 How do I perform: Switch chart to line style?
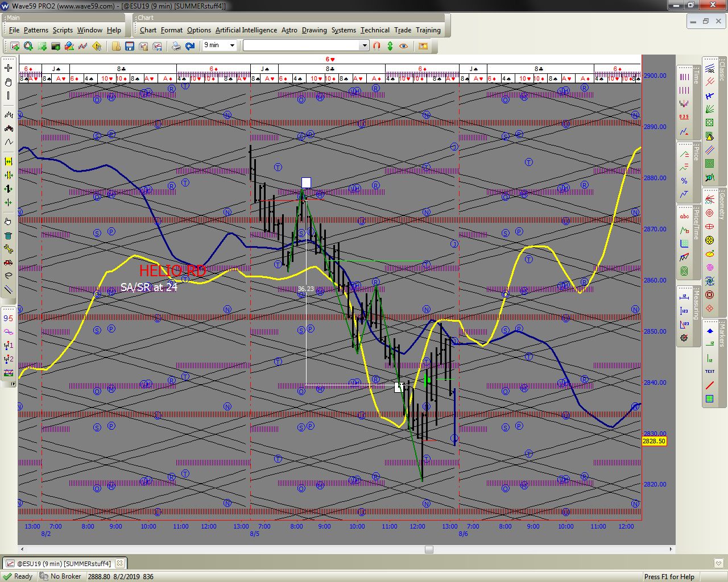9,142
